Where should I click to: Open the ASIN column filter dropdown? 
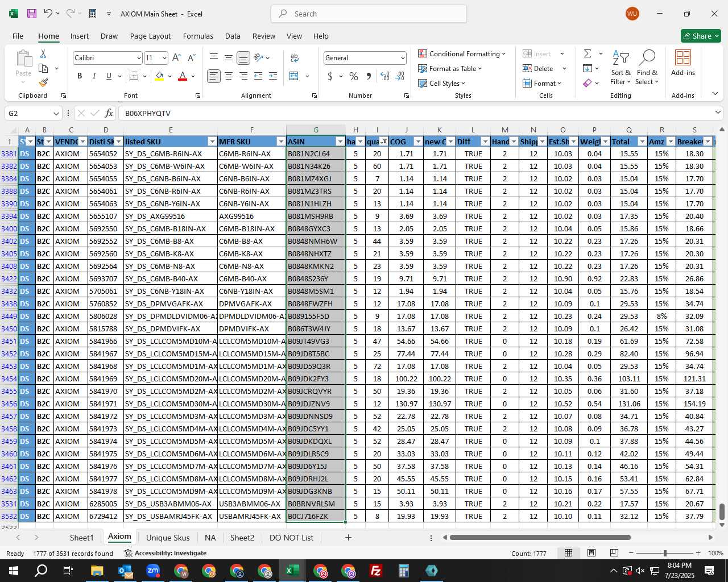pyautogui.click(x=340, y=142)
